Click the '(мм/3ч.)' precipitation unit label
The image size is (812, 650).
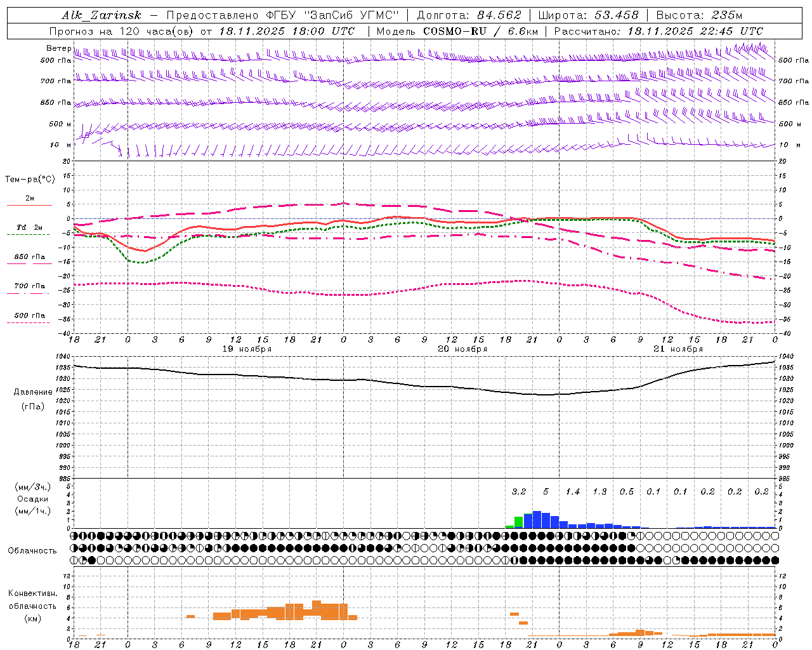(33, 487)
